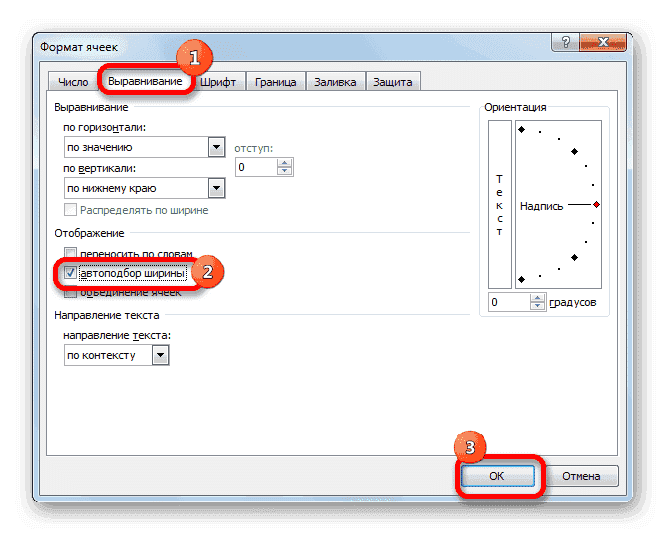Select the Заливка tab
The image size is (666, 535).
[x=335, y=82]
